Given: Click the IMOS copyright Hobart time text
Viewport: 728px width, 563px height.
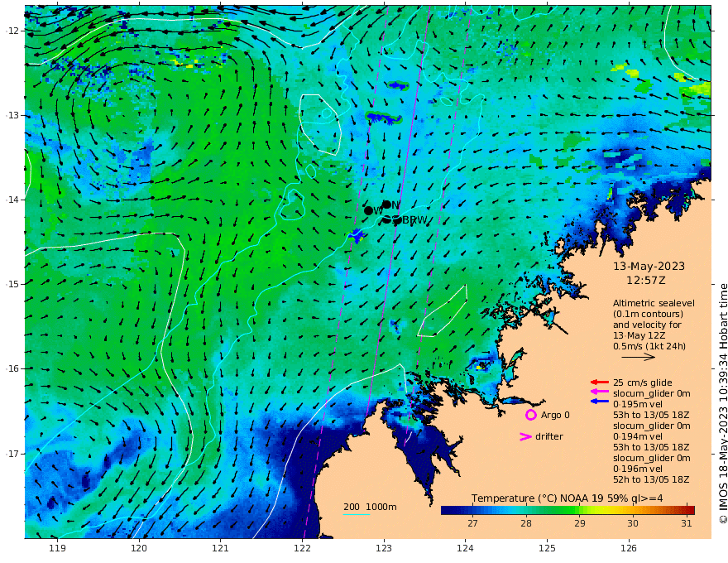Looking at the screenshot, I should click(723, 404).
